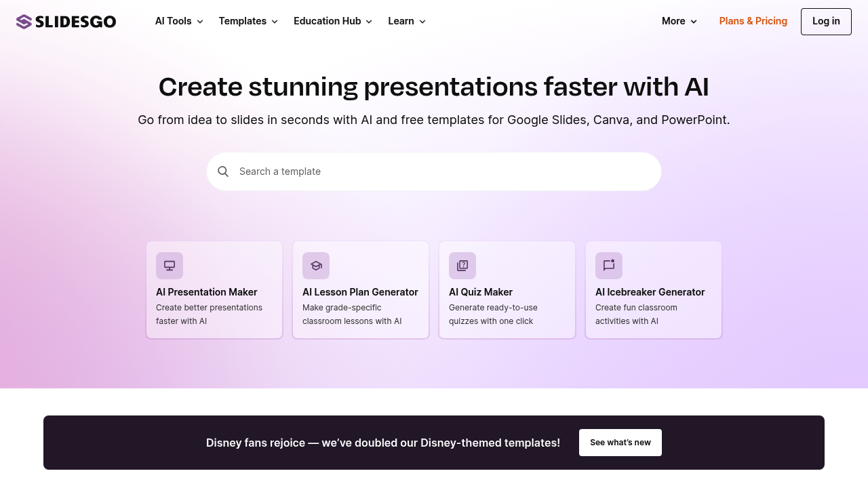The width and height of the screenshot is (868, 488).
Task: Select the AI Lesson Plan Generator title
Action: coord(360,292)
